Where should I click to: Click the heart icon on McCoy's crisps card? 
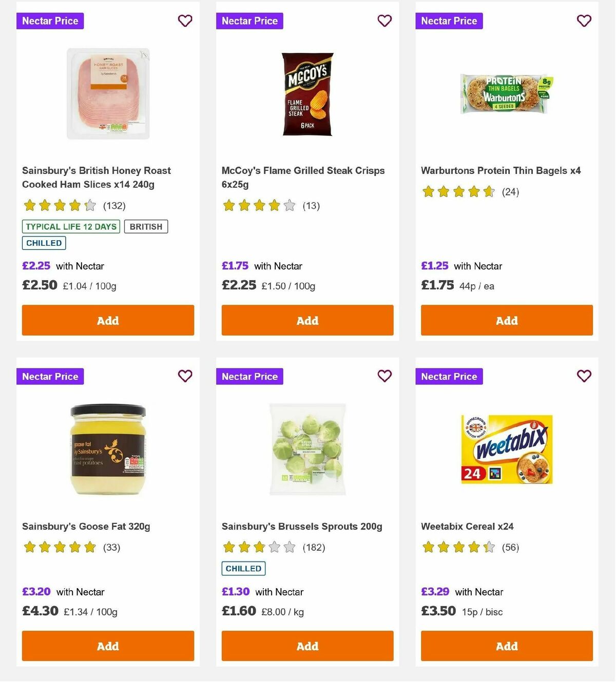[384, 21]
